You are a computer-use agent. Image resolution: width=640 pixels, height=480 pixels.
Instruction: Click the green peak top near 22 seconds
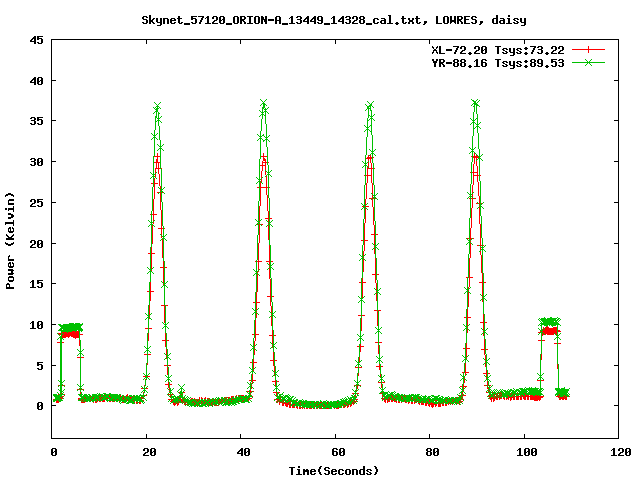click(x=157, y=107)
